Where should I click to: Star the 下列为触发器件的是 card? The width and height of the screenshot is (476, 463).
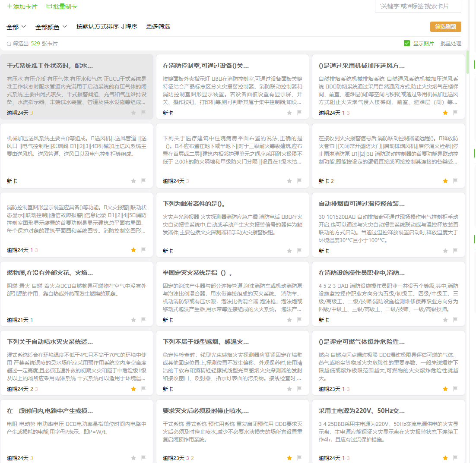point(289,251)
